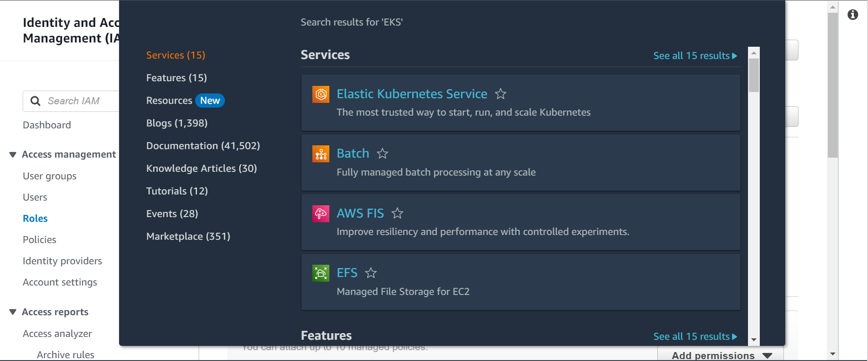Image resolution: width=868 pixels, height=361 pixels.
Task: Click in the Search IAM field
Action: (x=71, y=101)
